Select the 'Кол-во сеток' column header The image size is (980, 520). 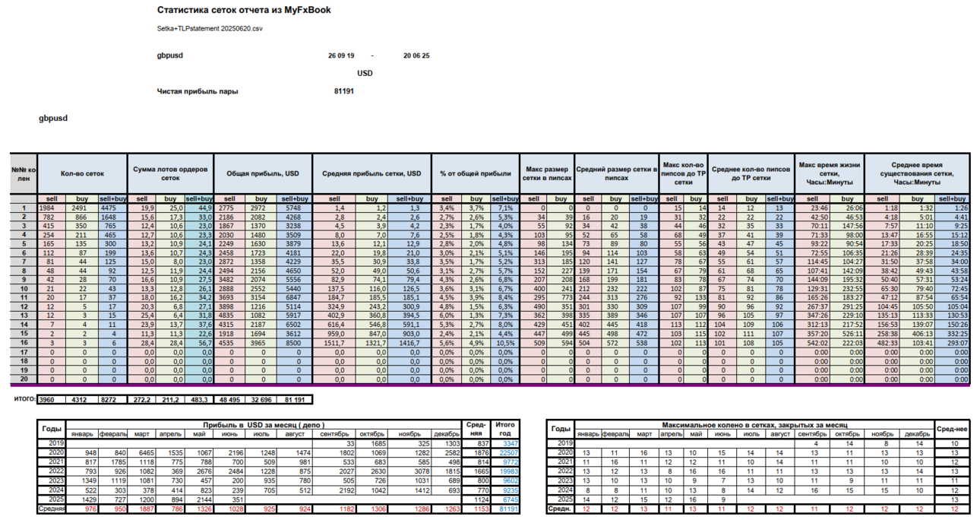[82, 173]
